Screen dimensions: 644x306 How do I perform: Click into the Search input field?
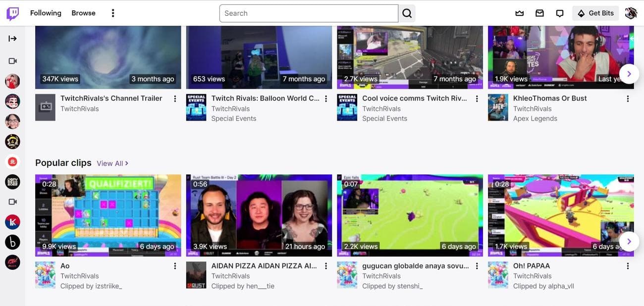click(309, 13)
